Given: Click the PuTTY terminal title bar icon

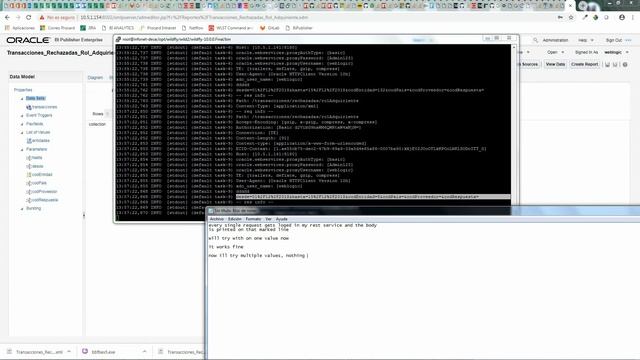Looking at the screenshot, I should (118, 40).
